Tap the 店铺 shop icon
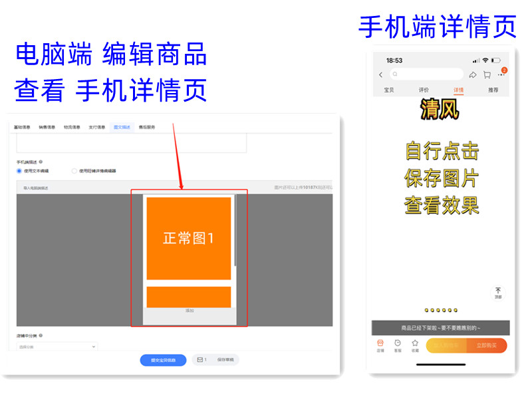Viewport: 532px width, 394px height. (380, 345)
